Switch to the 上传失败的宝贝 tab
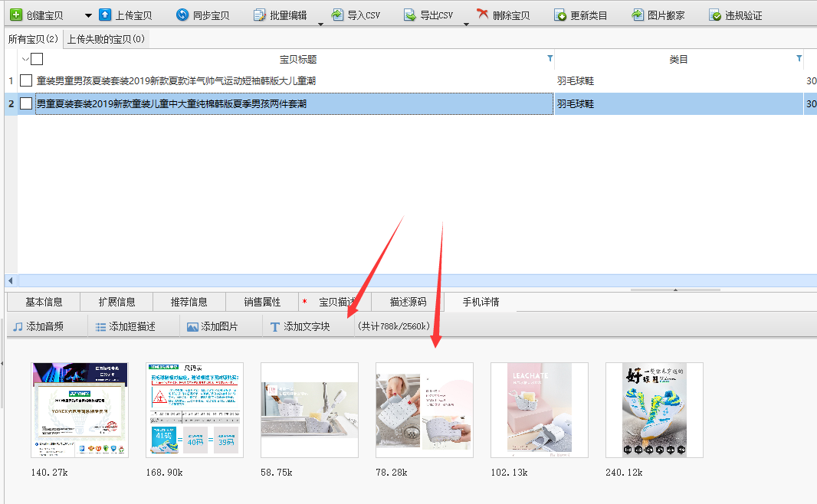817x504 pixels. click(106, 38)
